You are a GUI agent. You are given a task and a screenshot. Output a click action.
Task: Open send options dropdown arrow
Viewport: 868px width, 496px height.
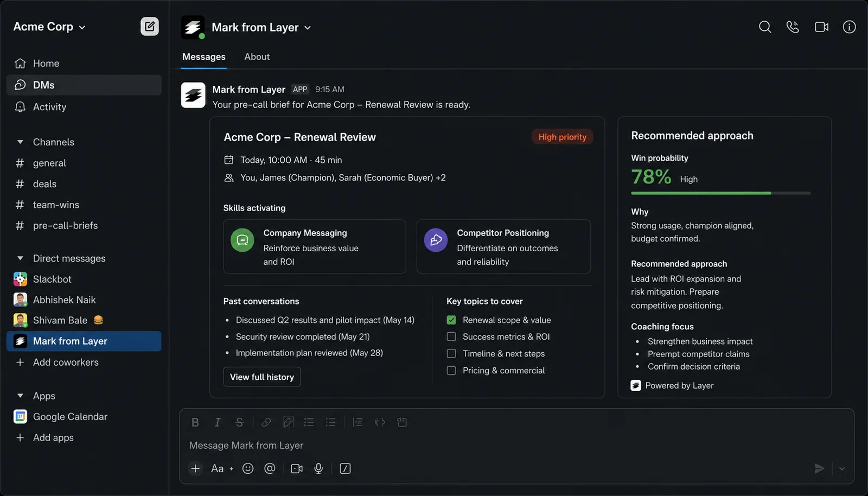point(842,468)
